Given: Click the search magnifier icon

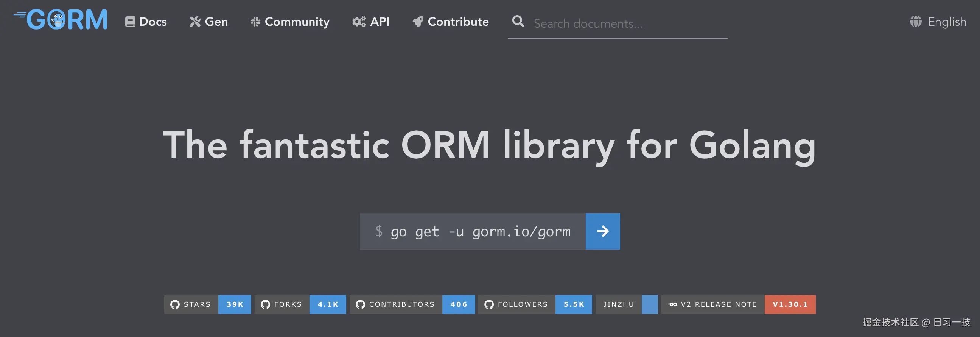Looking at the screenshot, I should pos(518,21).
